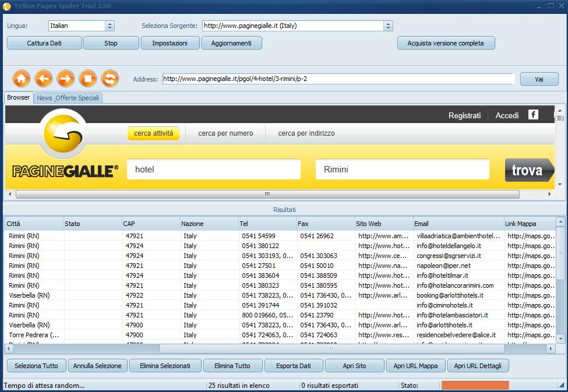Click the Accedi login link

pos(507,115)
